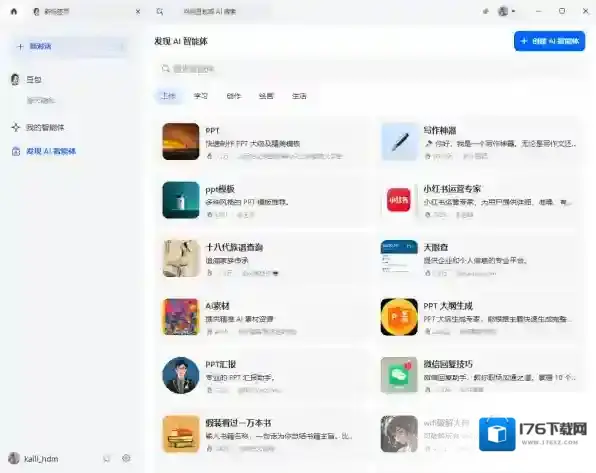Open the PPT汇报 avatar icon
The image size is (596, 473).
pos(181,376)
